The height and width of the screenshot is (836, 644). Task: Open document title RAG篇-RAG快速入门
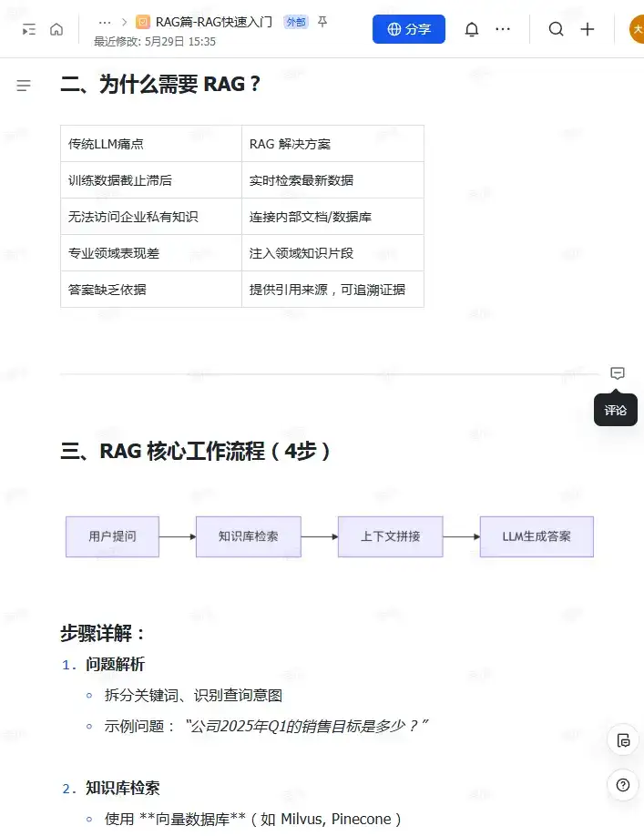pos(214,22)
